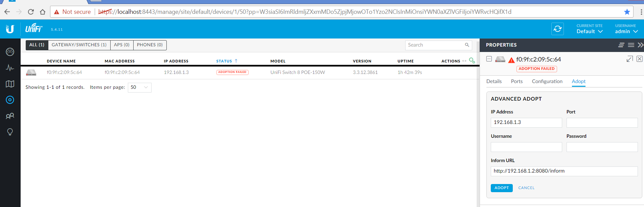The width and height of the screenshot is (644, 207).
Task: Click the Ubiquiti U logo icon
Action: pos(10,29)
